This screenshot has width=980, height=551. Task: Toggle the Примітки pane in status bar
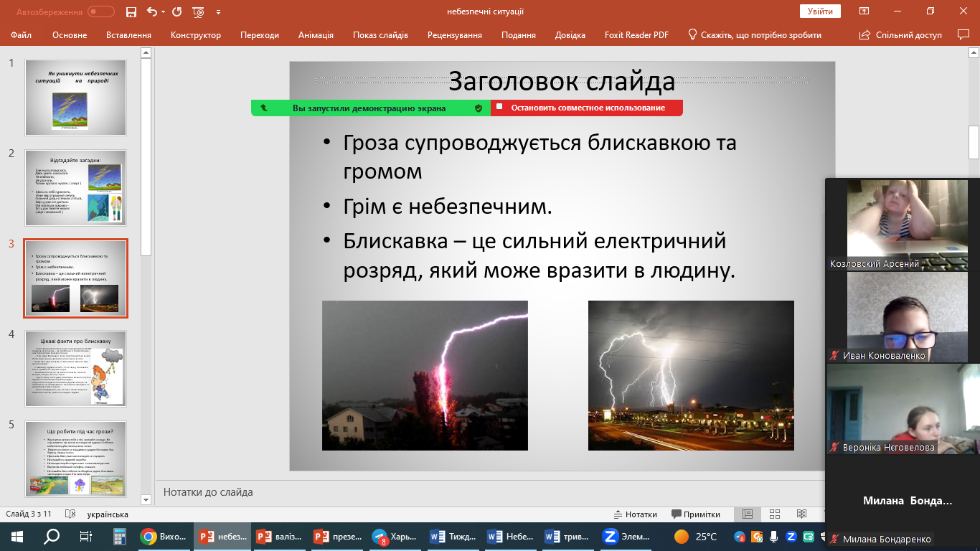tap(696, 514)
